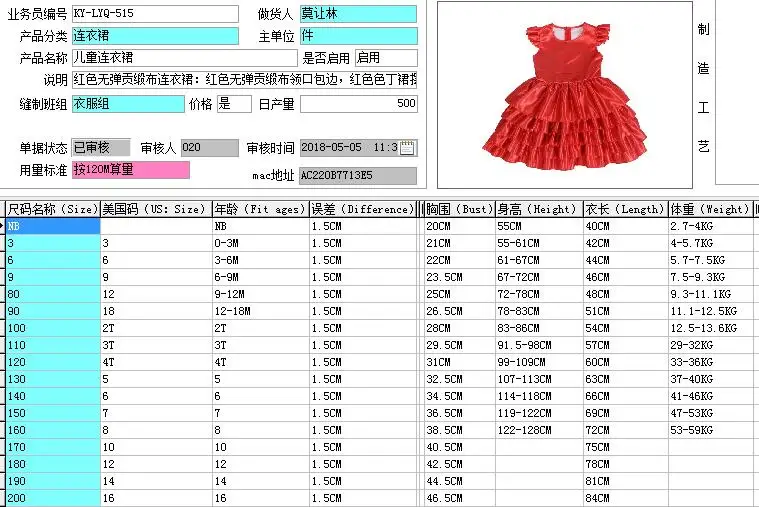Select size cell 120 in the size column

point(53,362)
